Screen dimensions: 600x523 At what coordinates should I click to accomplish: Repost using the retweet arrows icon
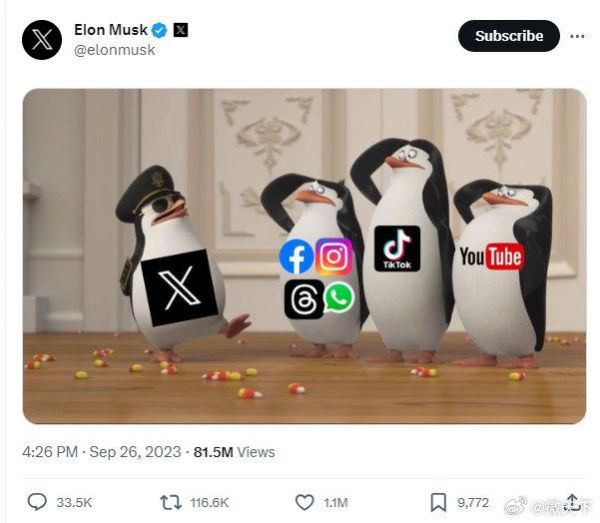point(171,502)
